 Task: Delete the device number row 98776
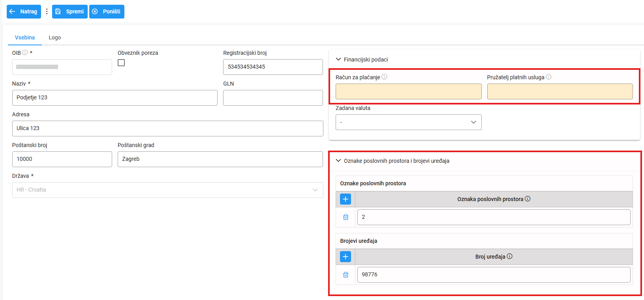coord(345,275)
